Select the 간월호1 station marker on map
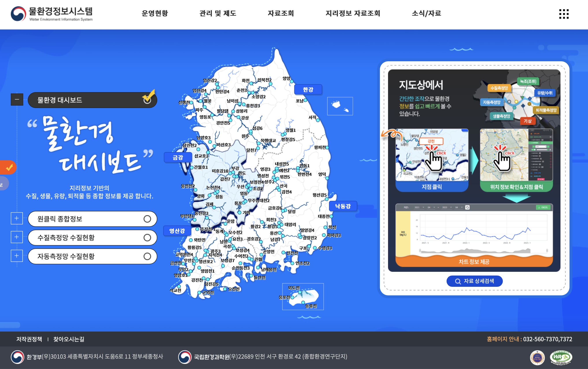Image resolution: width=588 pixels, height=369 pixels. [x=192, y=168]
